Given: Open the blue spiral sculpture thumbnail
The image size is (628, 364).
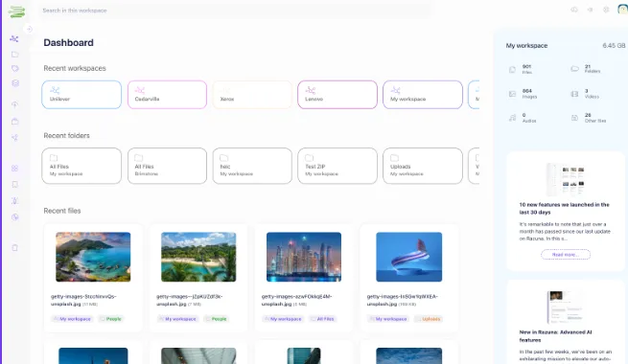Looking at the screenshot, I should [409, 257].
